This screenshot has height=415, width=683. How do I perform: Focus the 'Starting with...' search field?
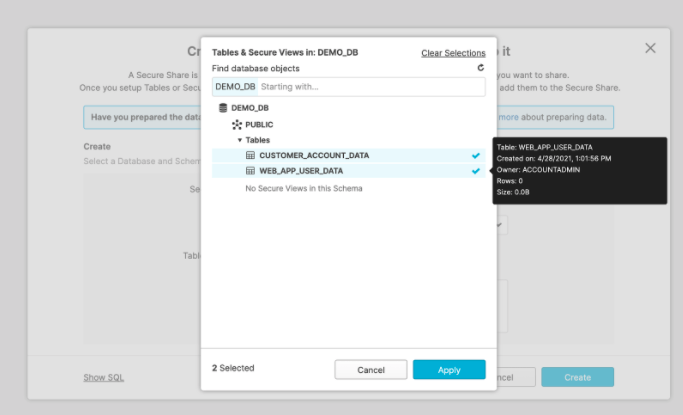pyautogui.click(x=371, y=87)
